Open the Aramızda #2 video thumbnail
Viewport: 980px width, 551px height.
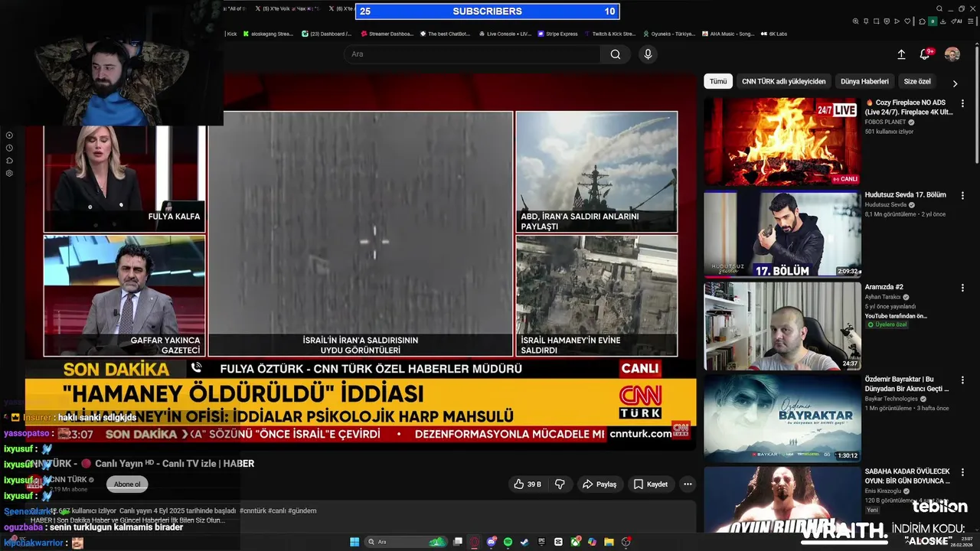coord(782,327)
